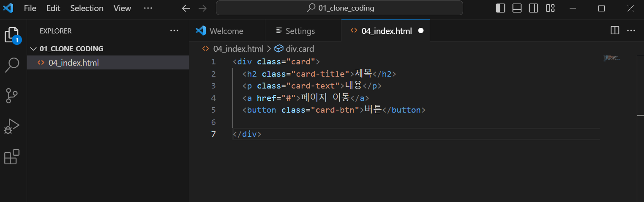644x202 pixels.
Task: Open the Run and Debug view
Action: (12, 126)
